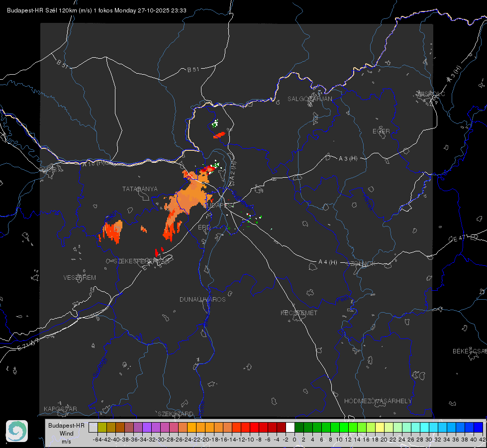Select the yellow 18 m/s legend swatch
The height and width of the screenshot is (448, 487).
pos(380,428)
